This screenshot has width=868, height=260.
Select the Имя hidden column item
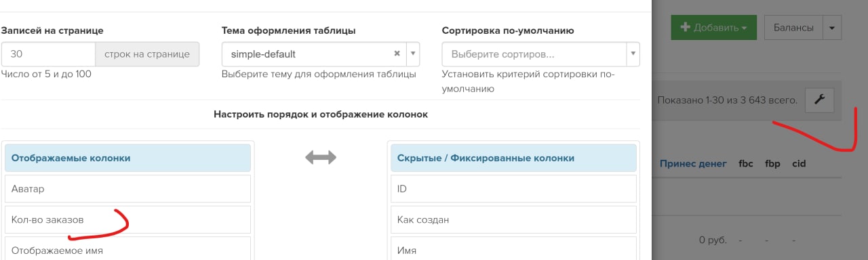pos(513,249)
